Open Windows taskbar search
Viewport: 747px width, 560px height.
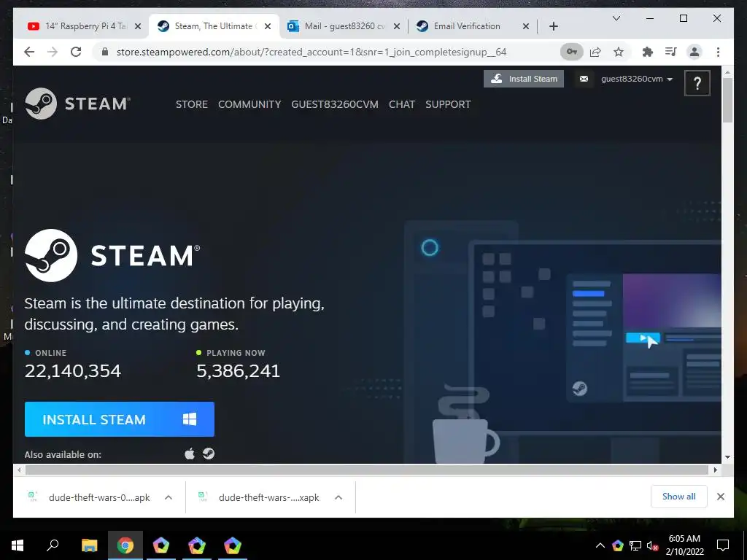coord(53,545)
